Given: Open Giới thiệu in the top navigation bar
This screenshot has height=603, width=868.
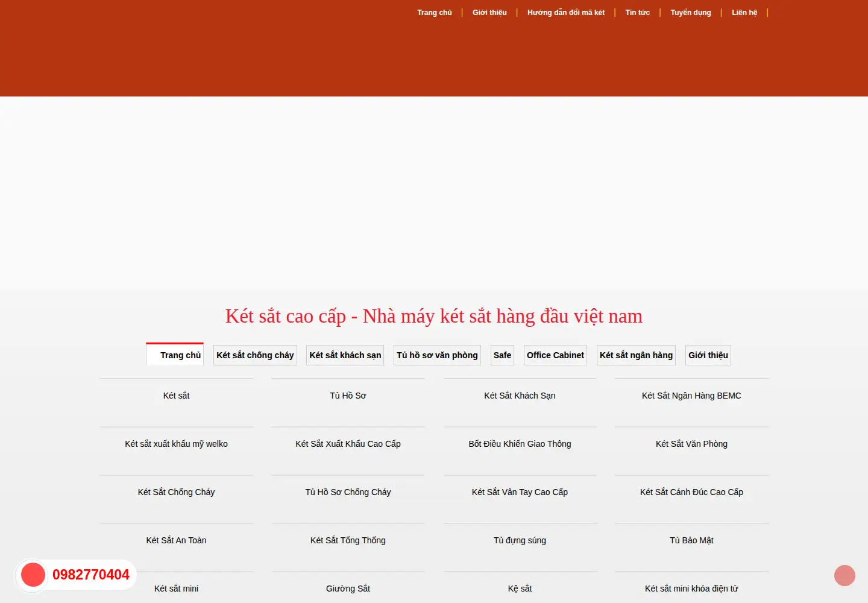Looking at the screenshot, I should 489,13.
